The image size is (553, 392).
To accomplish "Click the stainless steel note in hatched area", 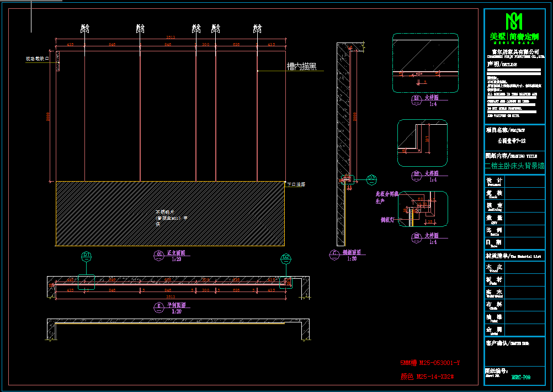I will [164, 218].
